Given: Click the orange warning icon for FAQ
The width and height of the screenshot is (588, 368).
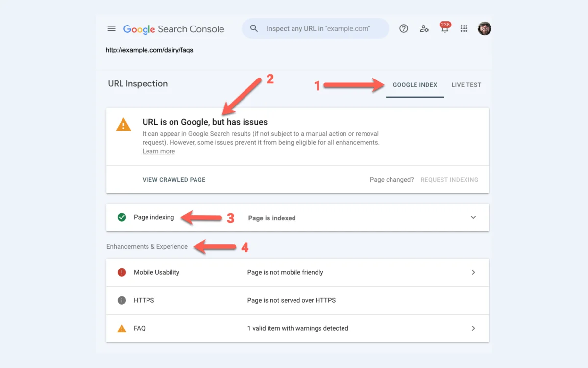Looking at the screenshot, I should (x=122, y=328).
